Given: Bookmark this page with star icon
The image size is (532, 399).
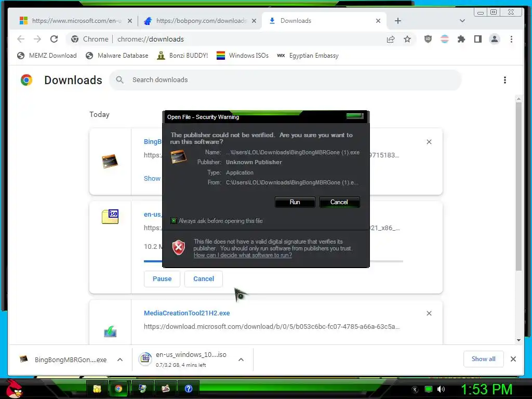Looking at the screenshot, I should (x=407, y=39).
